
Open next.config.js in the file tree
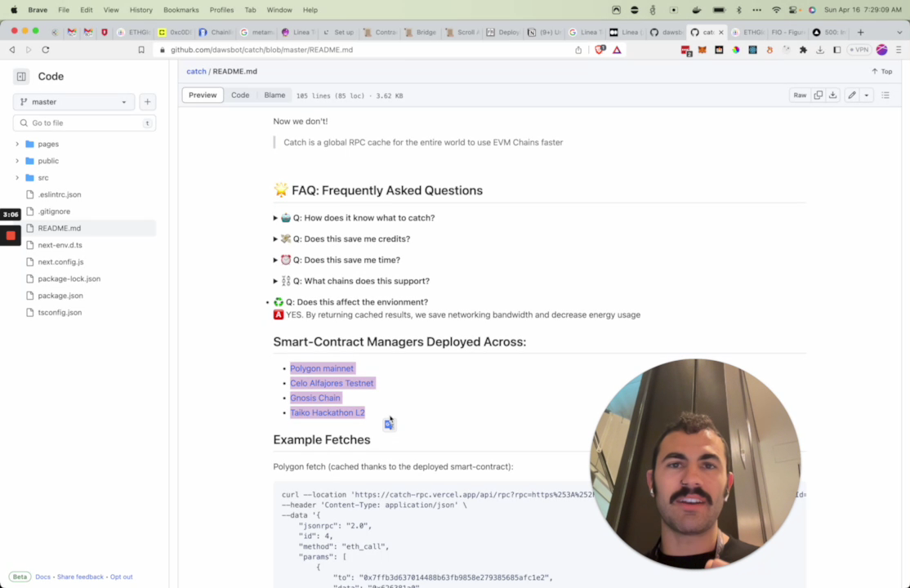[60, 262]
